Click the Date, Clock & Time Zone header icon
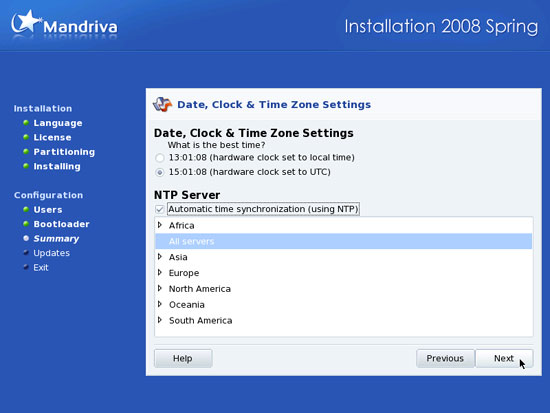The height and width of the screenshot is (413, 550). pyautogui.click(x=162, y=105)
